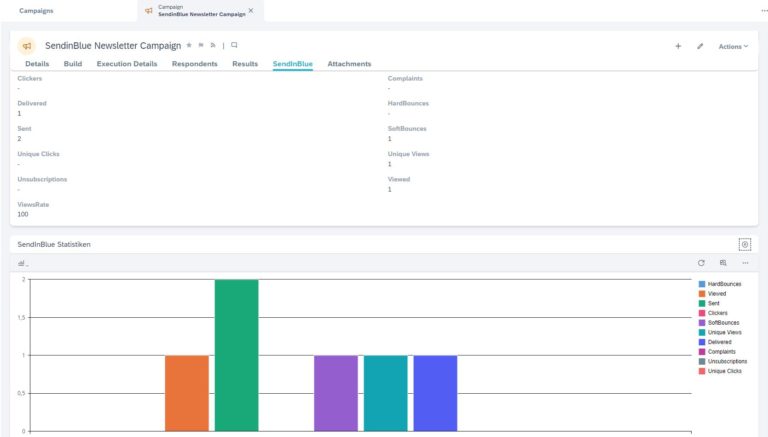Click the chart zoom details icon
This screenshot has height=437, width=768.
click(723, 263)
